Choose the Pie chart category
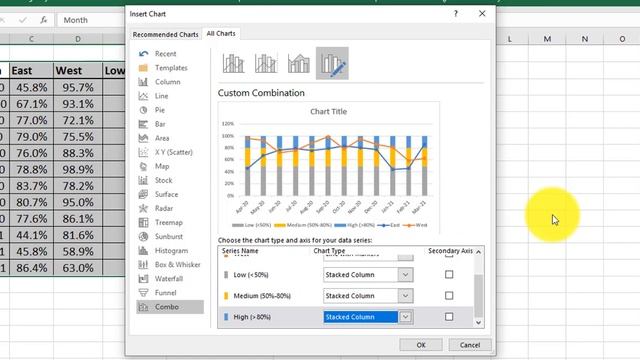640x360 pixels. pos(170,110)
